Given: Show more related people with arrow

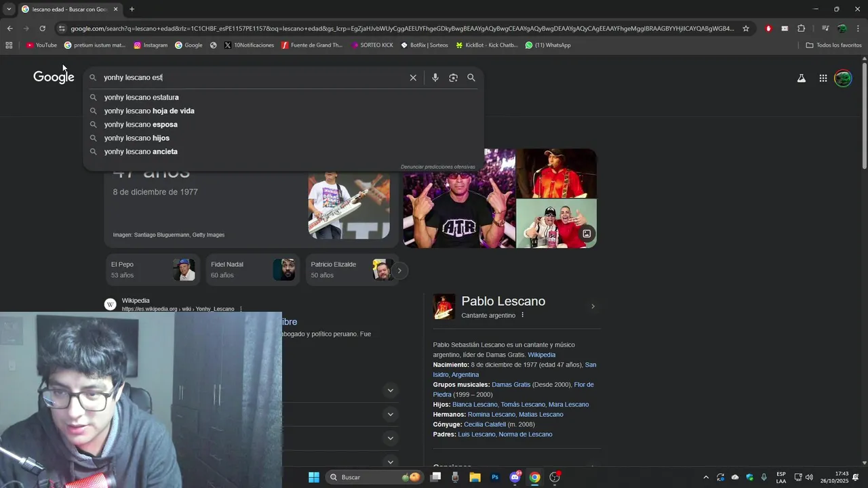Looking at the screenshot, I should pyautogui.click(x=399, y=270).
